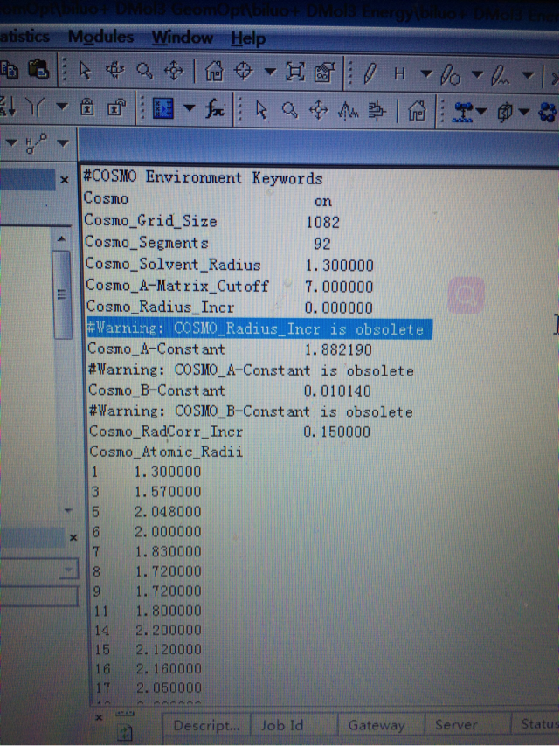Image resolution: width=560 pixels, height=746 pixels.
Task: Click the H element sketch button
Action: pyautogui.click(x=399, y=73)
